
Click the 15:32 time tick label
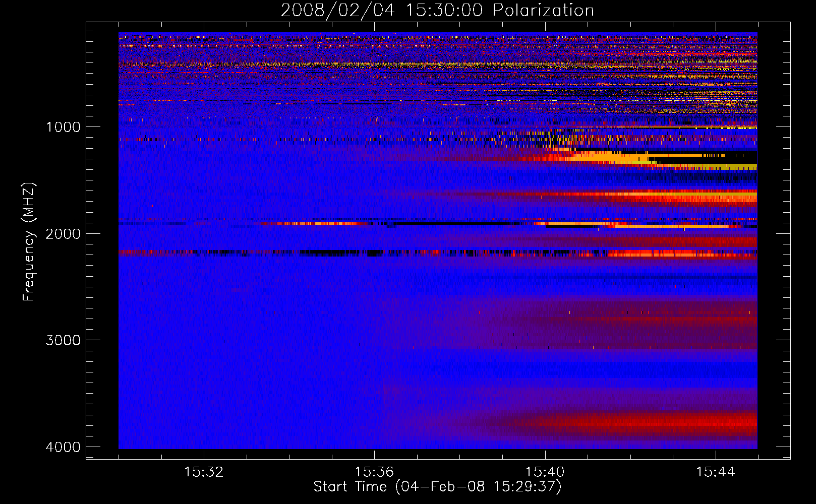204,472
